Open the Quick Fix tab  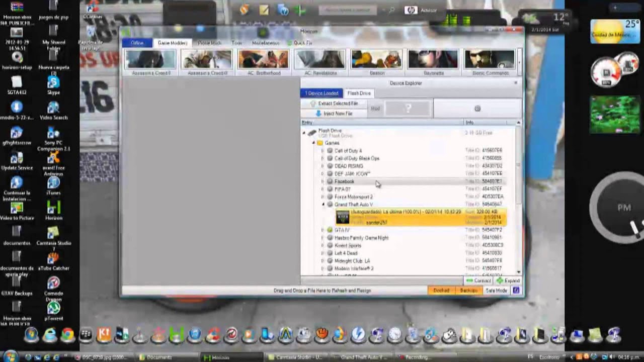[x=300, y=43]
